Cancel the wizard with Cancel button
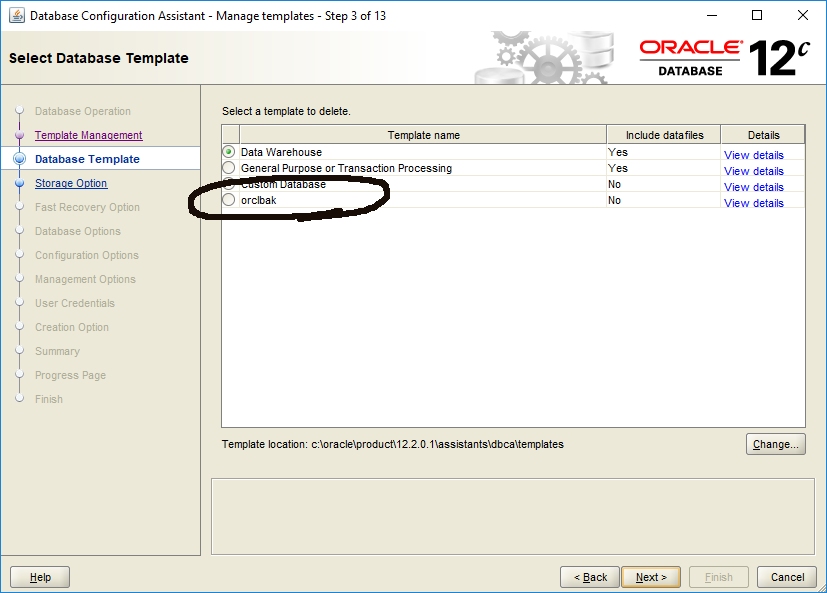 pyautogui.click(x=787, y=577)
